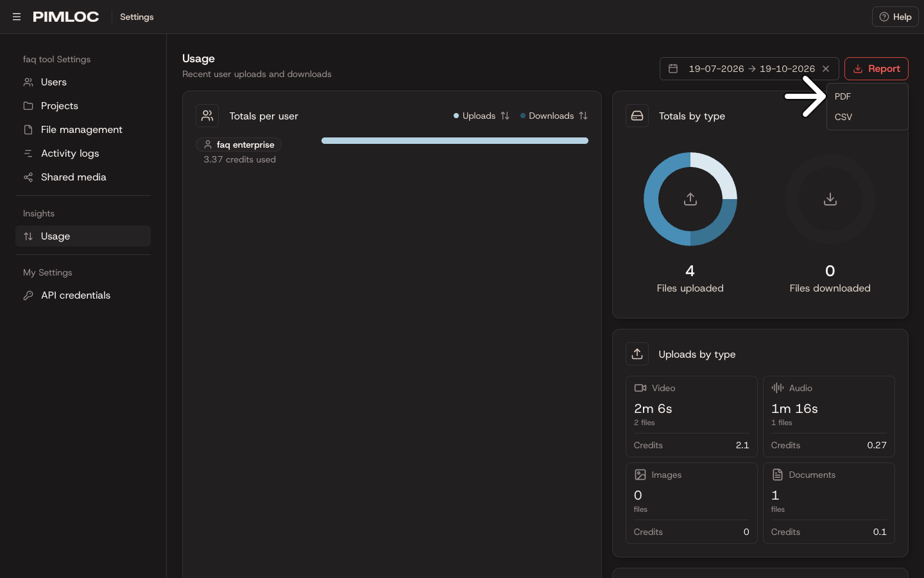This screenshot has height=578, width=924.
Task: Click the Totals by type storage icon
Action: coord(637,116)
